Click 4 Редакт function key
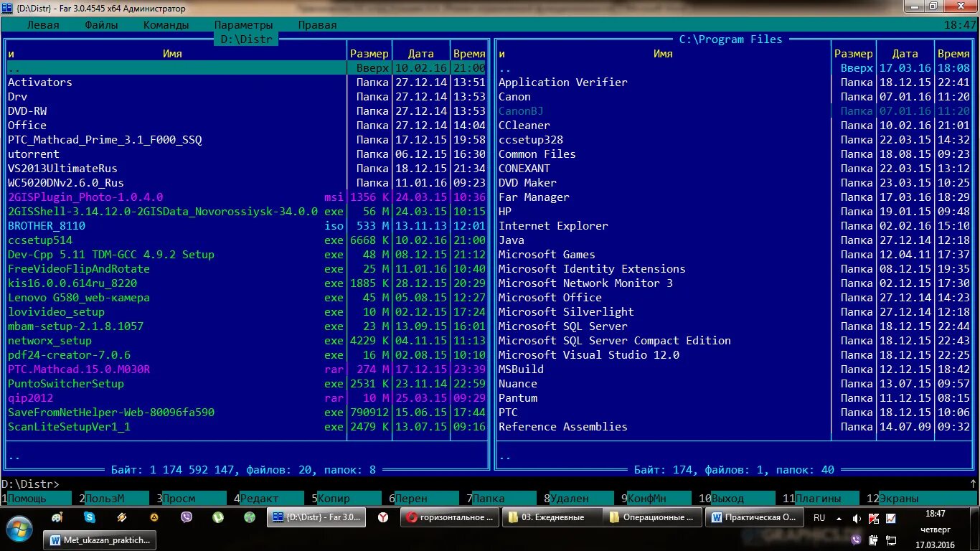This screenshot has height=551, width=980. coord(268,499)
